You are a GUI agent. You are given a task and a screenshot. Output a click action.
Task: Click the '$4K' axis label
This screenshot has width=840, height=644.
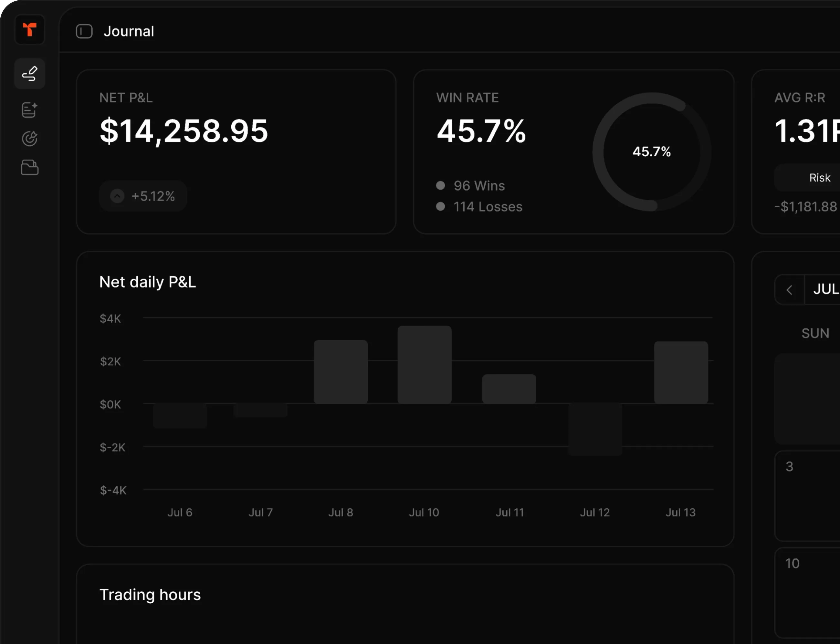point(110,318)
